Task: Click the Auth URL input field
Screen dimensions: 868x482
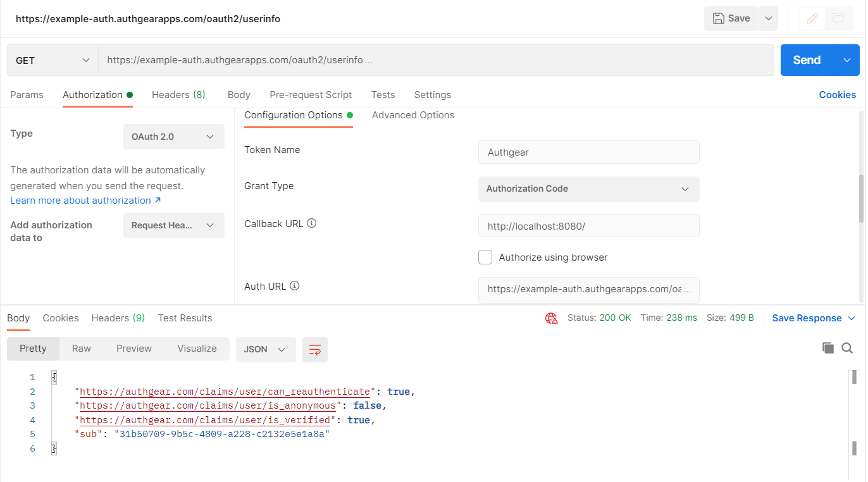Action: [589, 290]
